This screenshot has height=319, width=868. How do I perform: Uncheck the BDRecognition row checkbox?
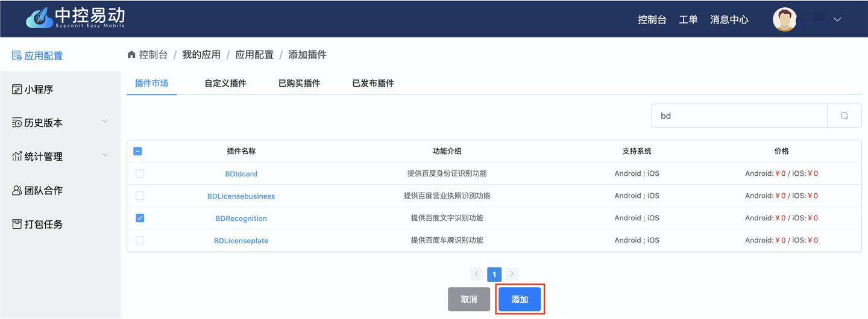pos(140,218)
